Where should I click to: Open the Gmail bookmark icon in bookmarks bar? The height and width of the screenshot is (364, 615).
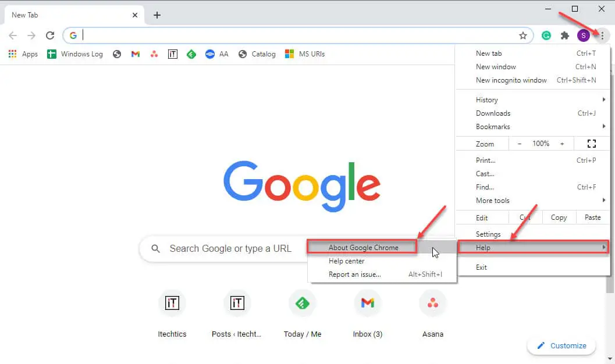pyautogui.click(x=136, y=54)
